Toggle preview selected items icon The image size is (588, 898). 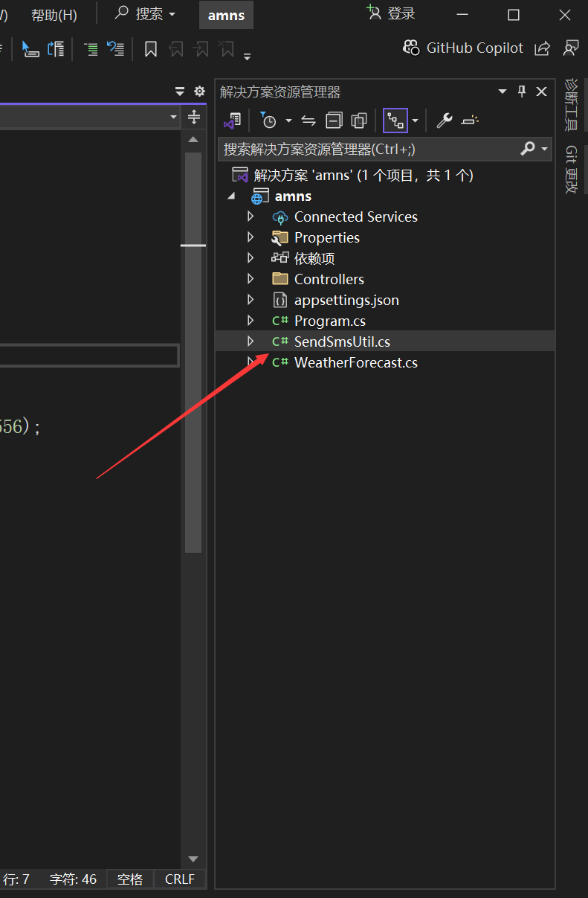tap(470, 121)
